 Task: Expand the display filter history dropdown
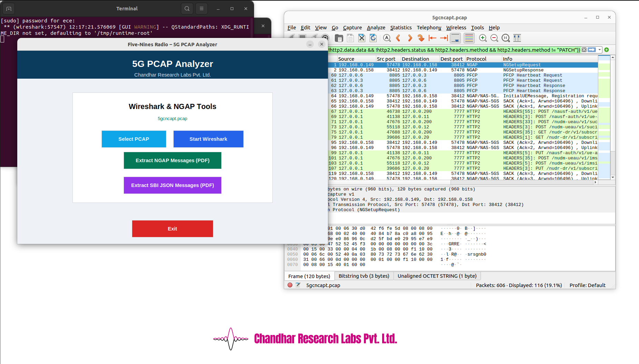click(x=600, y=50)
